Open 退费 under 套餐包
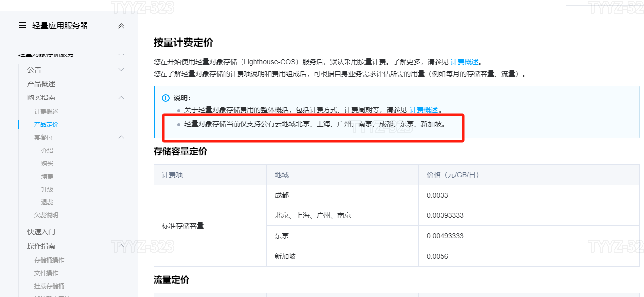This screenshot has height=297, width=644. (x=47, y=202)
